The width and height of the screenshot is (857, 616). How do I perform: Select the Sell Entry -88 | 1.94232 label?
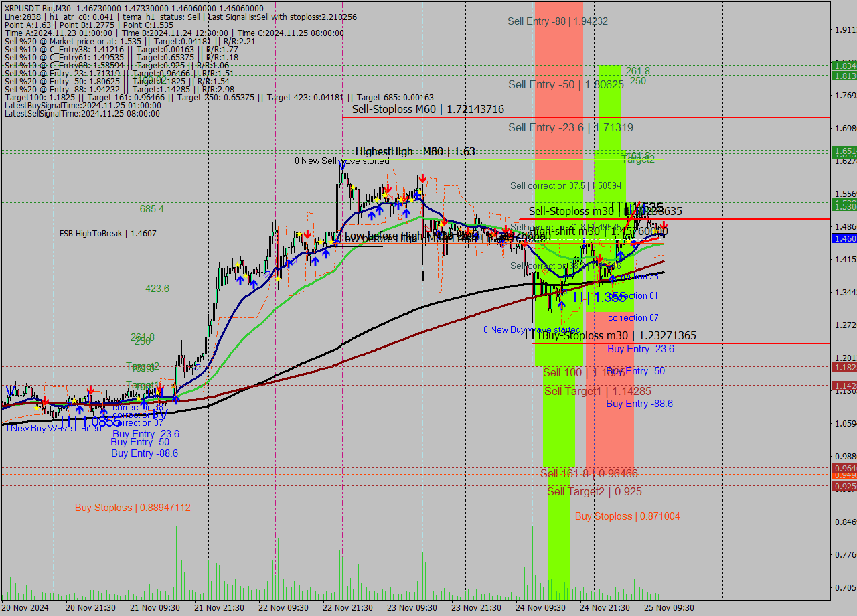(558, 21)
